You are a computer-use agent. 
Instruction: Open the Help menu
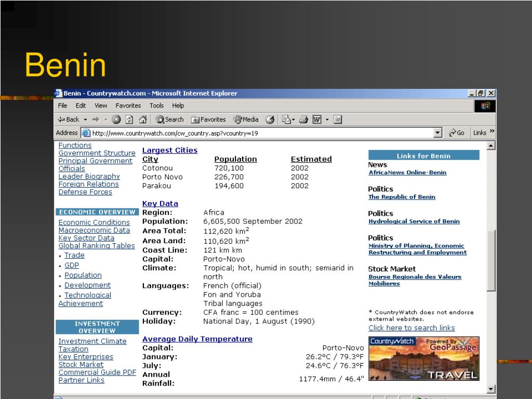tap(178, 106)
